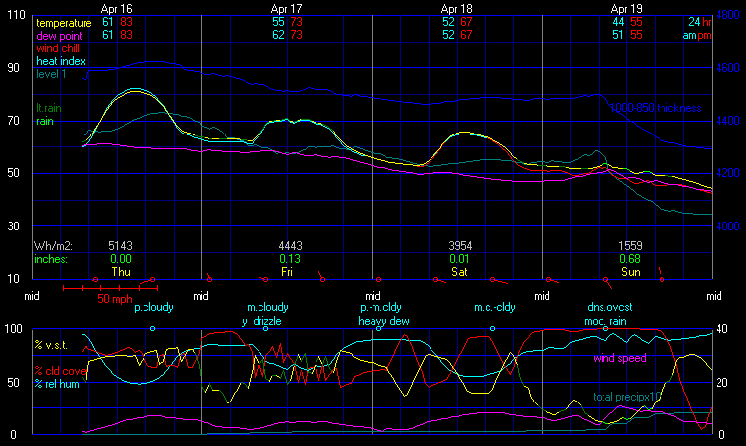The height and width of the screenshot is (446, 746).
Task: Click the green "inches:" row label
Action: click(51, 259)
